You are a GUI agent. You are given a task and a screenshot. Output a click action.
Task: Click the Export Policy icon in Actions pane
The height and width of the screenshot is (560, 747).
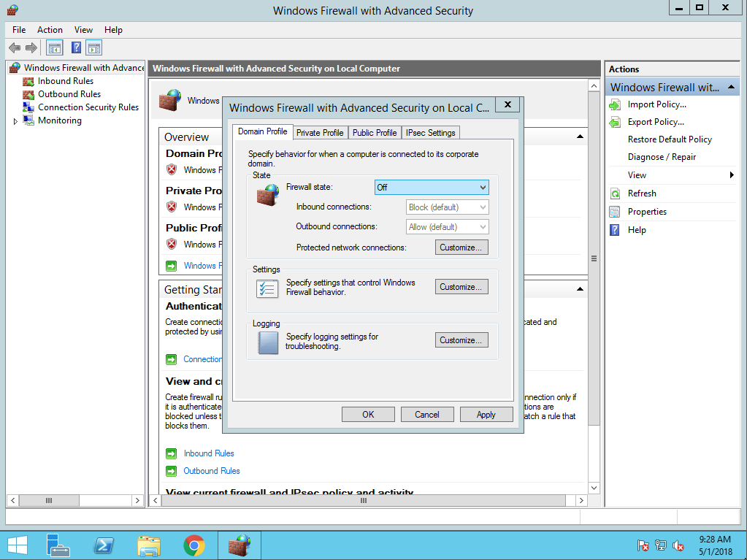[615, 122]
